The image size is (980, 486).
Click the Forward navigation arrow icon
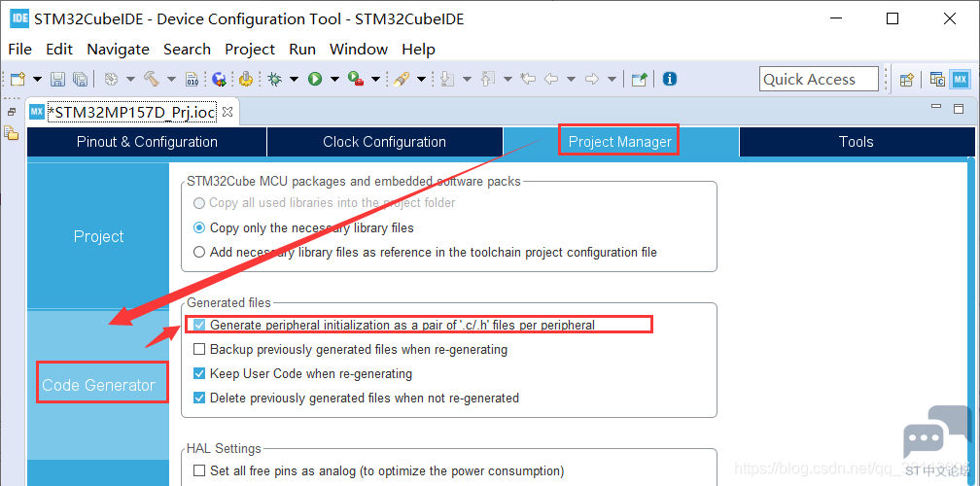tap(591, 79)
